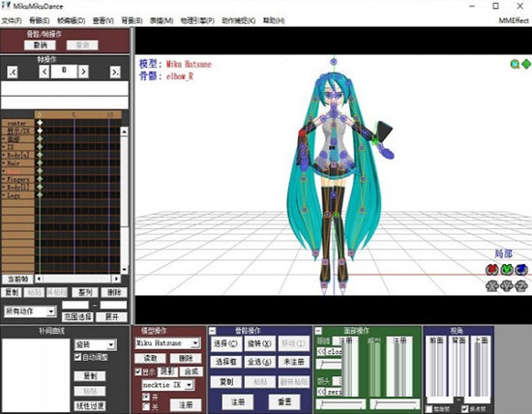This screenshot has width=532, height=414.
Task: Advance one frame with the > arrow
Action: coord(83,72)
